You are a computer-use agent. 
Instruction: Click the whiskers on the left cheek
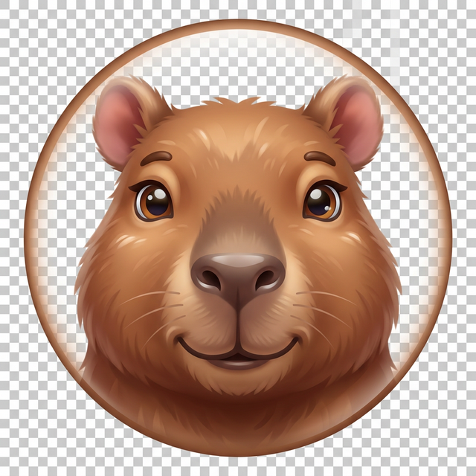tap(145, 305)
